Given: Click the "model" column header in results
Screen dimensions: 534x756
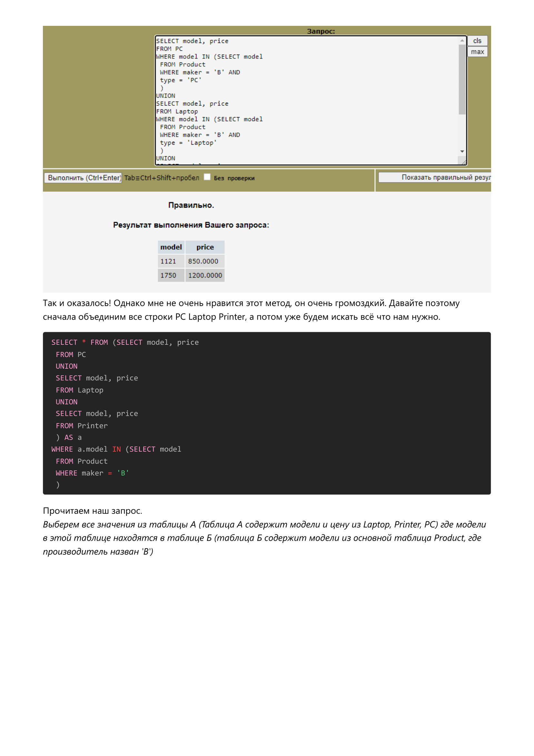Looking at the screenshot, I should (x=171, y=247).
